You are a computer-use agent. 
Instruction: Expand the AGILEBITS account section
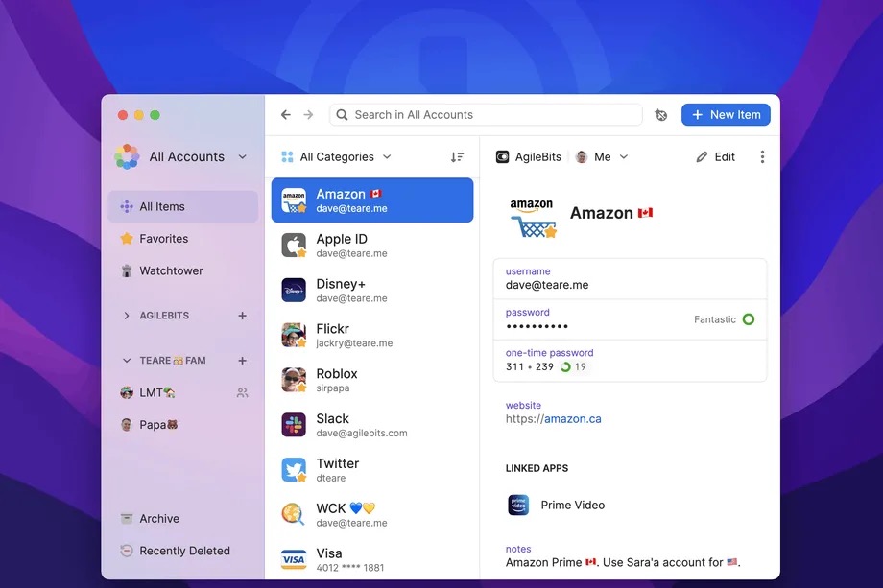(x=127, y=316)
